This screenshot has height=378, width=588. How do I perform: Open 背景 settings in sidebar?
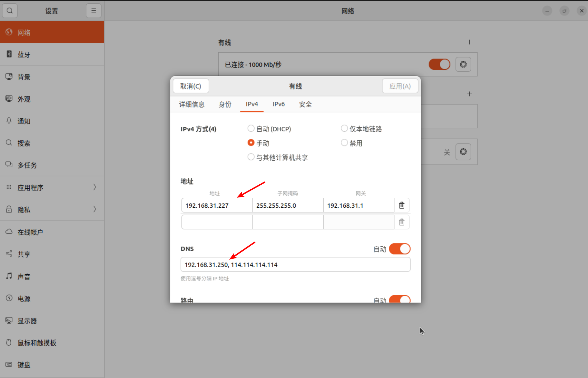pyautogui.click(x=52, y=77)
